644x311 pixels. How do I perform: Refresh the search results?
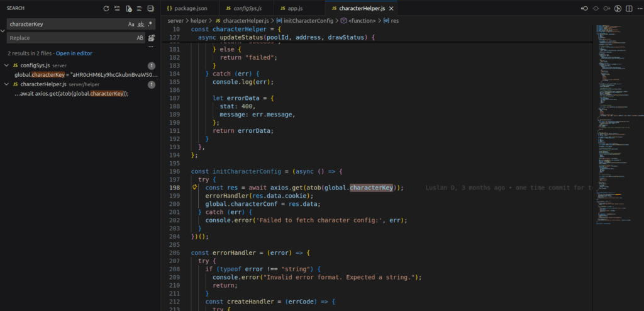pos(106,9)
